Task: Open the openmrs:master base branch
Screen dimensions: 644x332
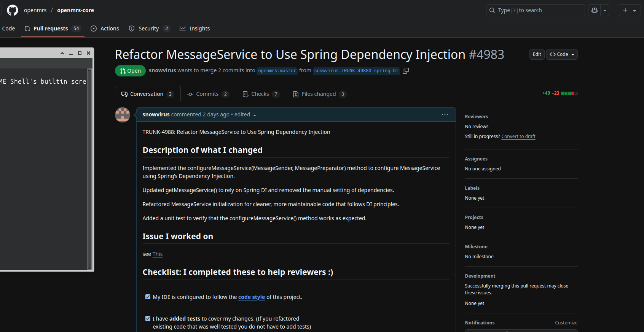Action: pyautogui.click(x=277, y=71)
